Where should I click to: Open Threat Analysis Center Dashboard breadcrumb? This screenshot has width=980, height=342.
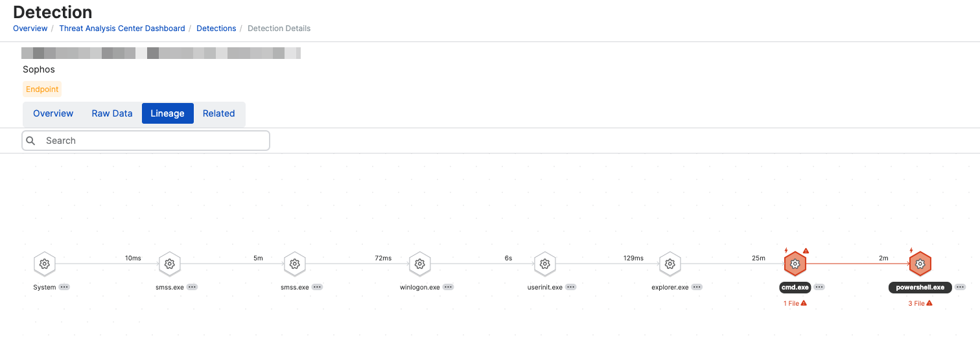point(122,28)
